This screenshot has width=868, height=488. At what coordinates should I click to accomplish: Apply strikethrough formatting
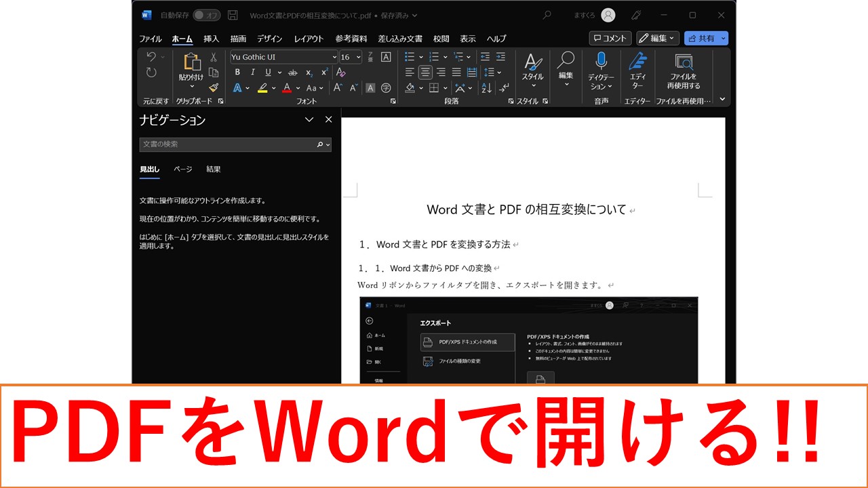(x=292, y=73)
